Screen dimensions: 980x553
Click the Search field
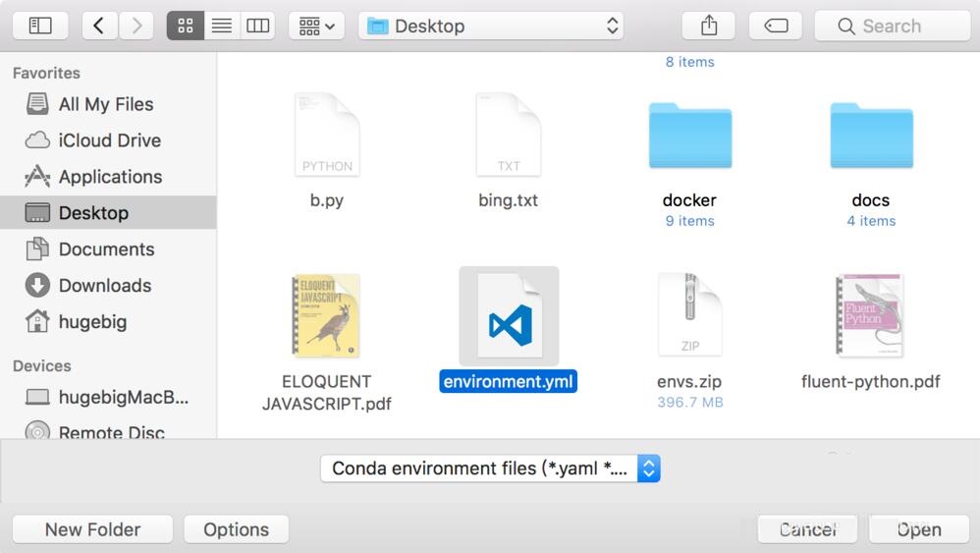[892, 27]
